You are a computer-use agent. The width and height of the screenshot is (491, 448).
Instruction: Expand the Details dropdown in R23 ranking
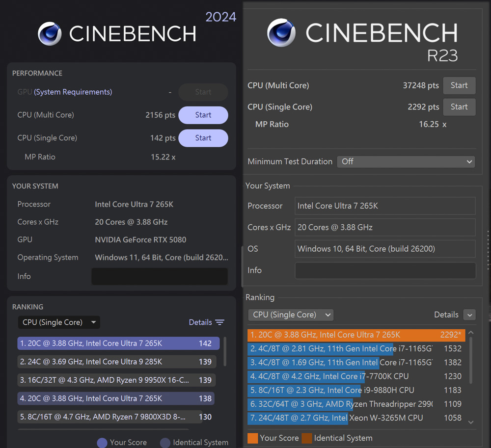coord(469,315)
